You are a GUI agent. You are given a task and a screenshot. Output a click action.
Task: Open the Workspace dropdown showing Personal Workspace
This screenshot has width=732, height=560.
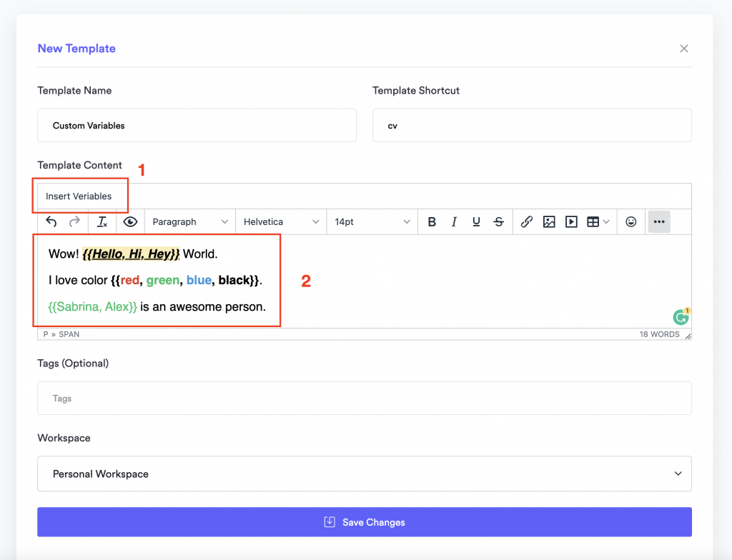click(x=365, y=473)
